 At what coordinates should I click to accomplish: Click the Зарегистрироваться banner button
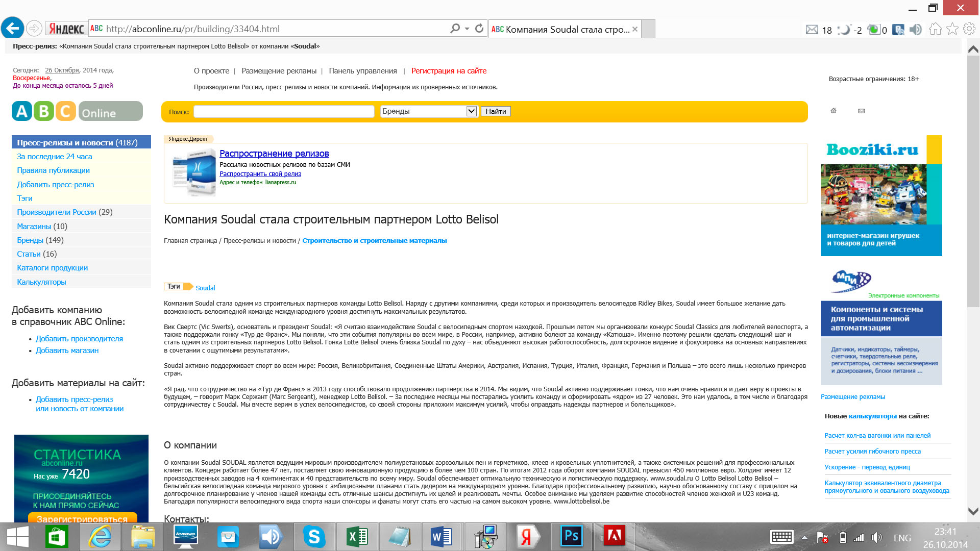pos(82,518)
